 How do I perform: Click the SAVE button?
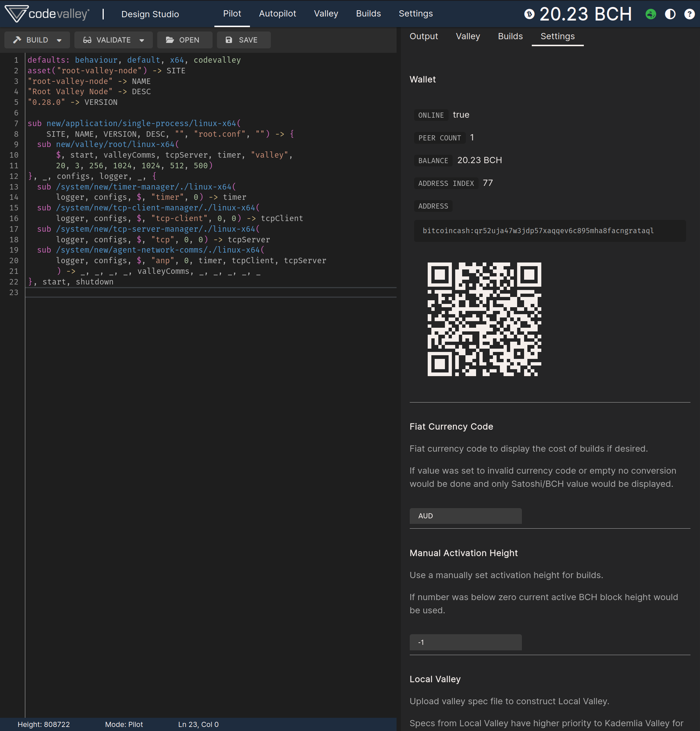coord(243,40)
